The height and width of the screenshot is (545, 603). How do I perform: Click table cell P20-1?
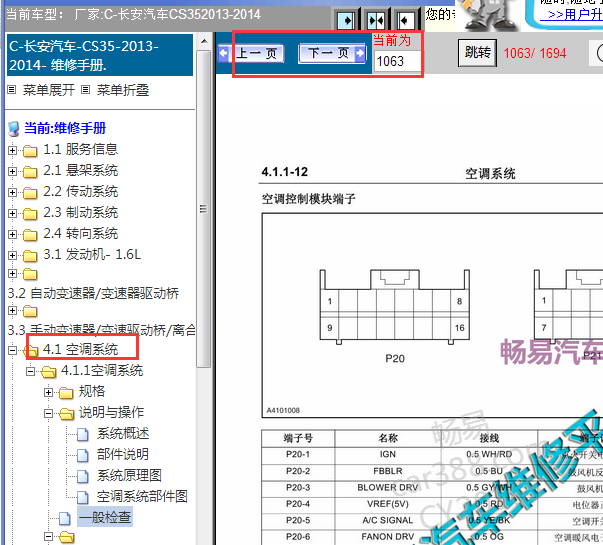click(x=298, y=455)
